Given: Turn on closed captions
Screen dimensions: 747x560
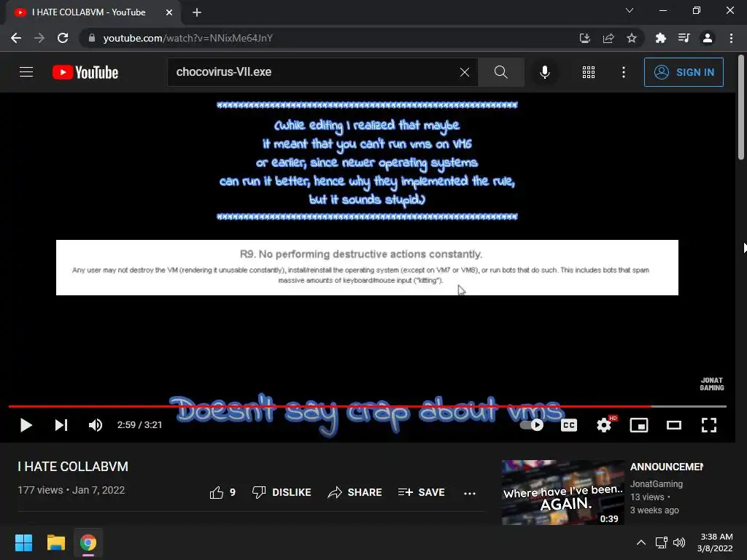Looking at the screenshot, I should pos(569,425).
